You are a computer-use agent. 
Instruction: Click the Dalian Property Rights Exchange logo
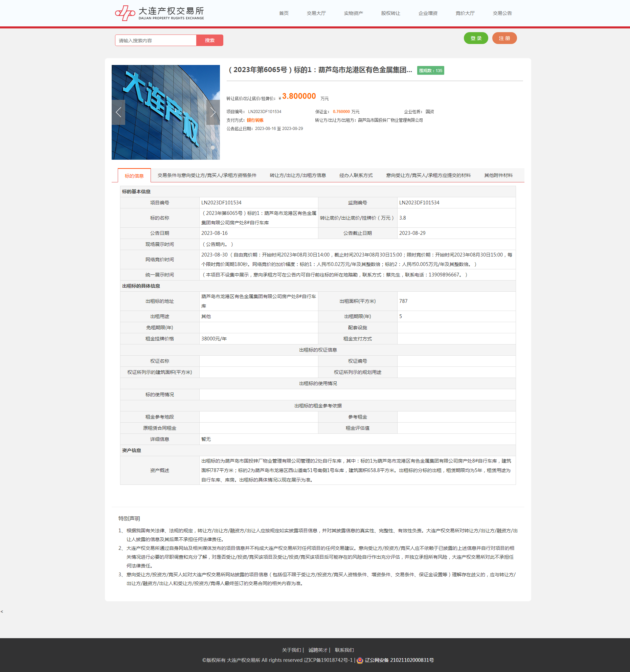coord(159,13)
